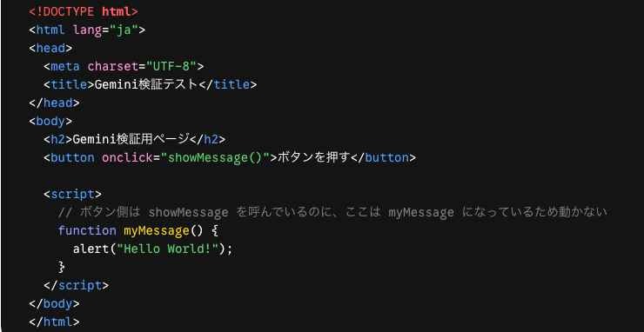The height and width of the screenshot is (332, 644).
Task: Click the title line 'Gemini検証テスト'
Action: (150, 84)
